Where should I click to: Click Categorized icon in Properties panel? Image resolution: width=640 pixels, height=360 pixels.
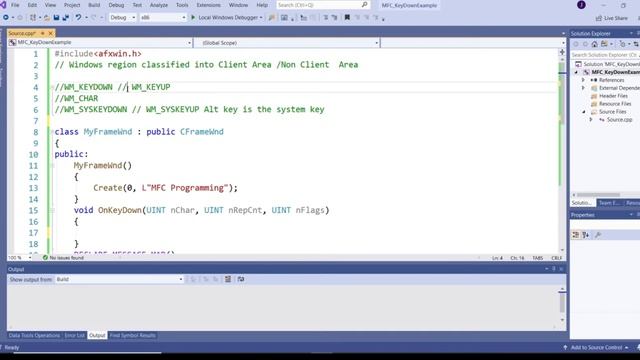click(576, 235)
